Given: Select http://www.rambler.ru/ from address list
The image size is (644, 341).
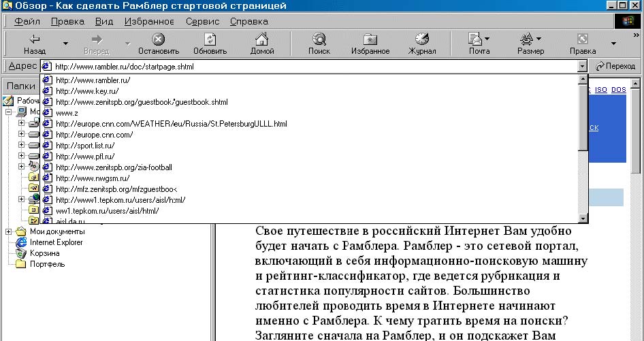Looking at the screenshot, I should [x=310, y=80].
